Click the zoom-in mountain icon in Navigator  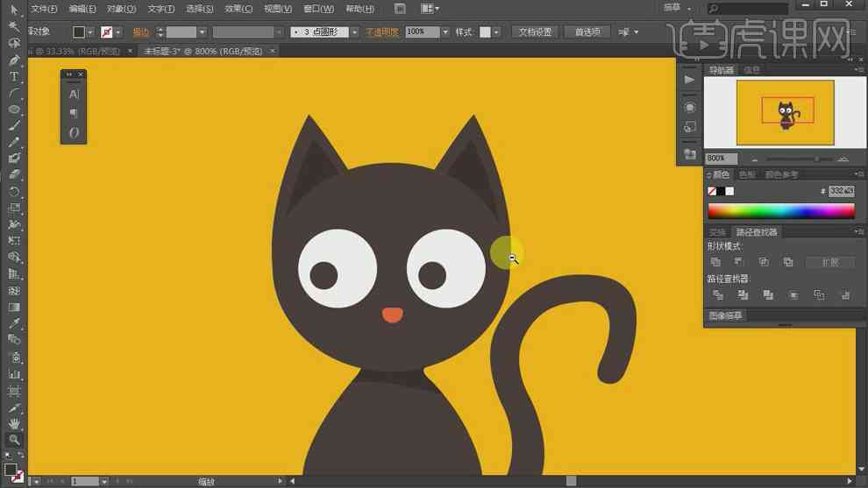coord(843,159)
